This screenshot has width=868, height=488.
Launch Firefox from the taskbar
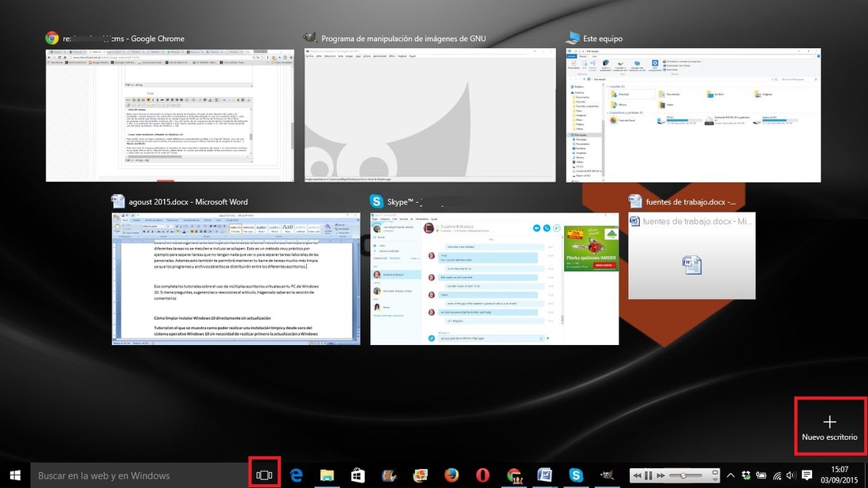pos(451,475)
